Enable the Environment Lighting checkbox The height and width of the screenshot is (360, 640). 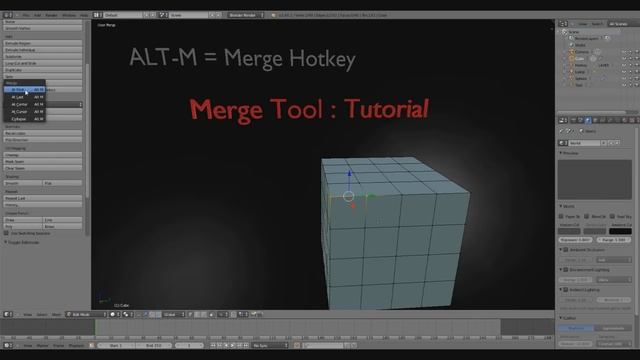[566, 269]
